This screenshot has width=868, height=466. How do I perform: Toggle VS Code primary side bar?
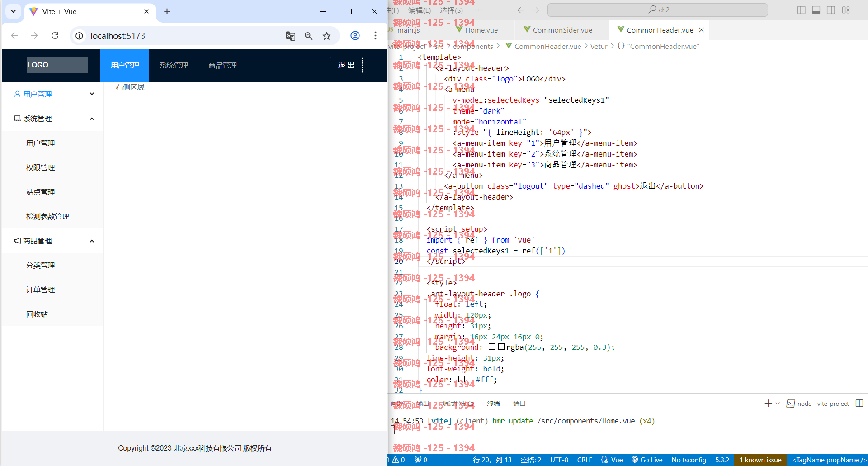click(802, 10)
